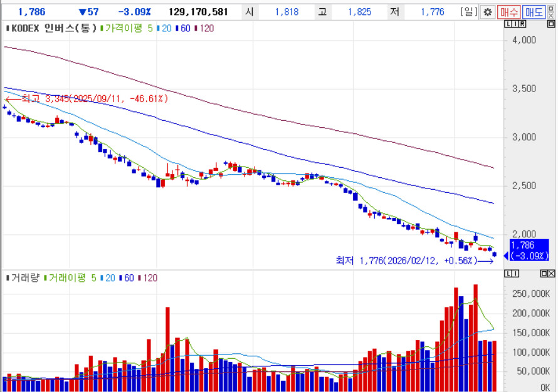The height and width of the screenshot is (392, 558).
Task: Click the blue 매도 sell button
Action: 534,12
